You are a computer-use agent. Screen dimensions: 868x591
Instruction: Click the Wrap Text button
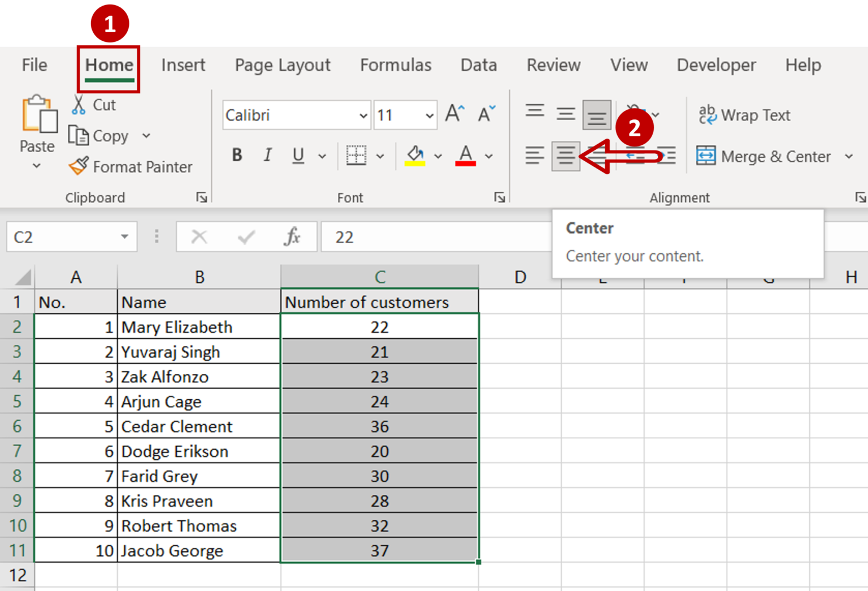click(744, 115)
